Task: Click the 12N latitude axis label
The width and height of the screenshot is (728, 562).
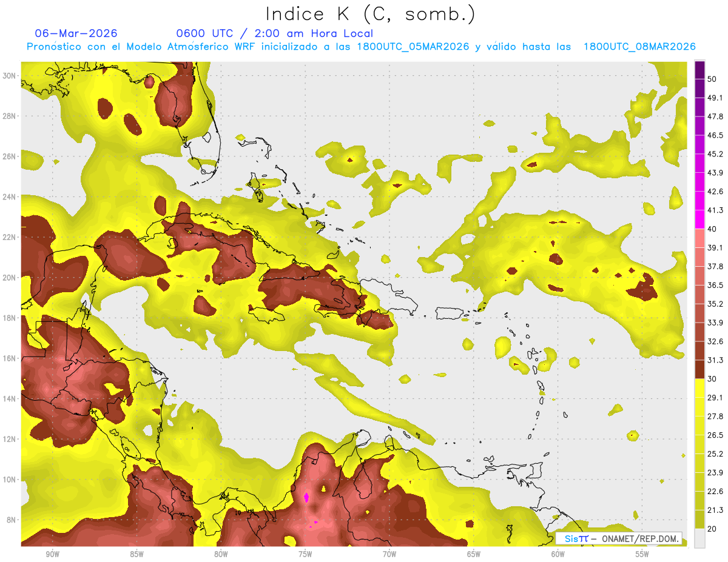Action: click(x=10, y=439)
